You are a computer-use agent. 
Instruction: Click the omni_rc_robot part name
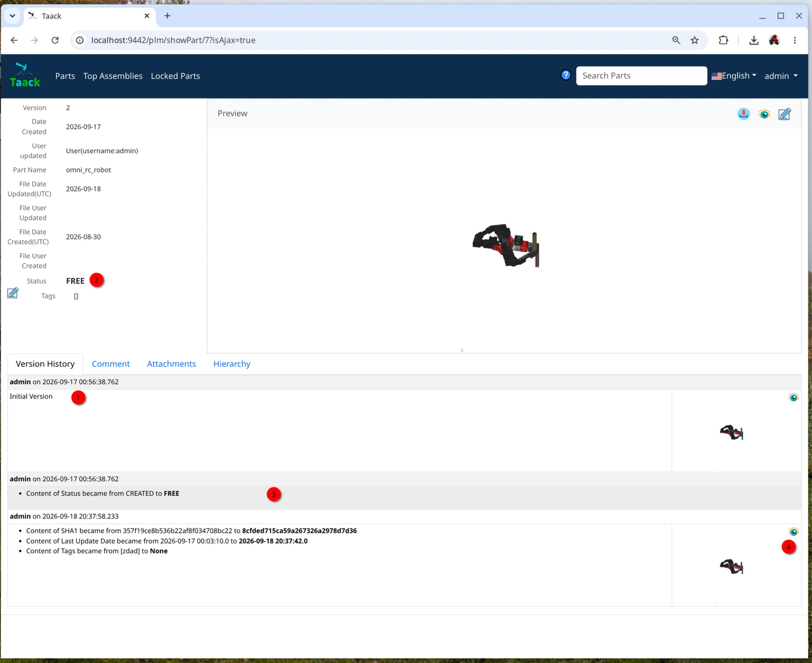pos(89,170)
